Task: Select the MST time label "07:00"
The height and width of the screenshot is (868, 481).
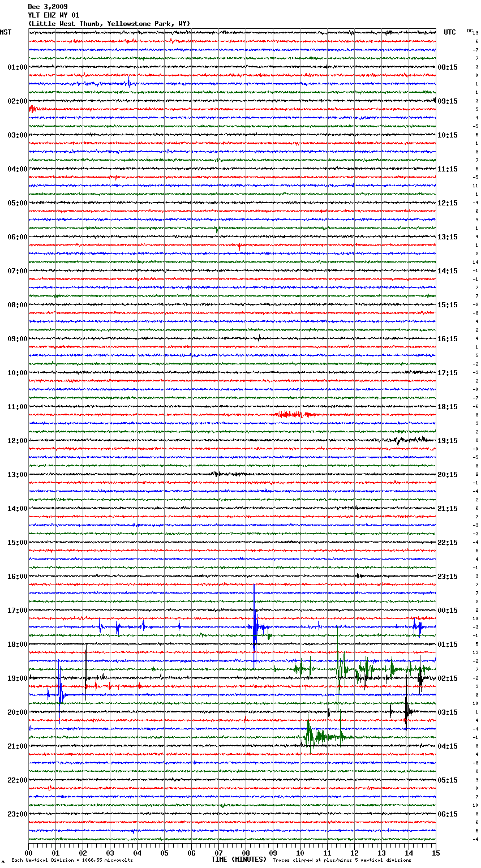Action: pos(18,271)
